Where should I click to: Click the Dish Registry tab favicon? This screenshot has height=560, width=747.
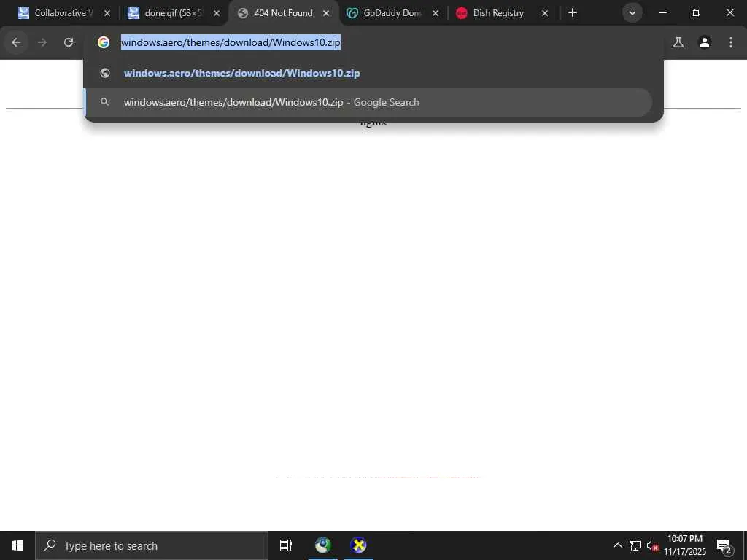point(462,13)
